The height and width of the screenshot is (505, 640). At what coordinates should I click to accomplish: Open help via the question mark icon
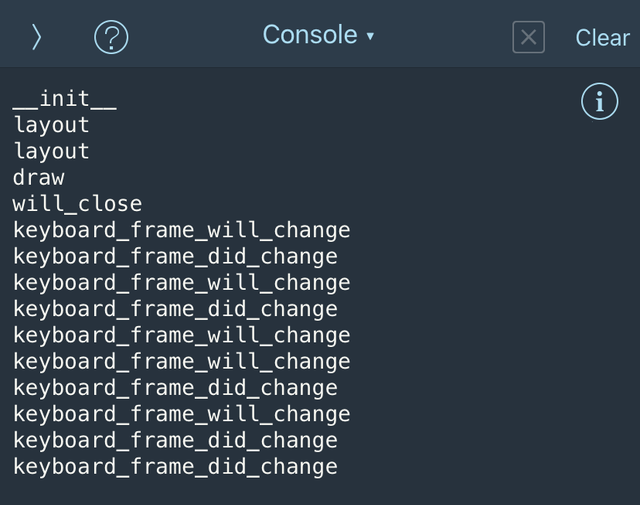(x=111, y=37)
